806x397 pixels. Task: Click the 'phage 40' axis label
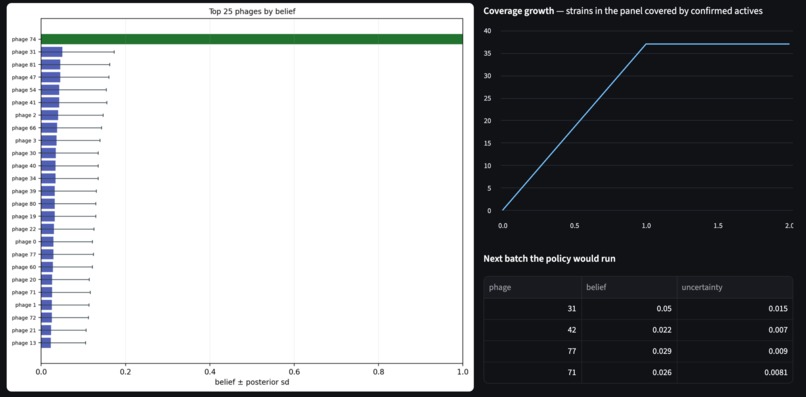24,166
